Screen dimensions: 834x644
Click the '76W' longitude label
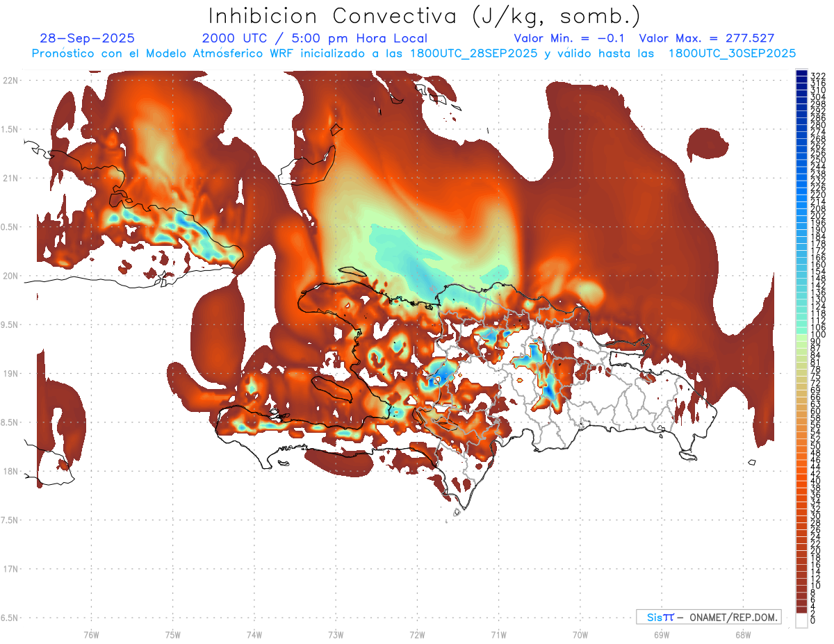pyautogui.click(x=91, y=634)
